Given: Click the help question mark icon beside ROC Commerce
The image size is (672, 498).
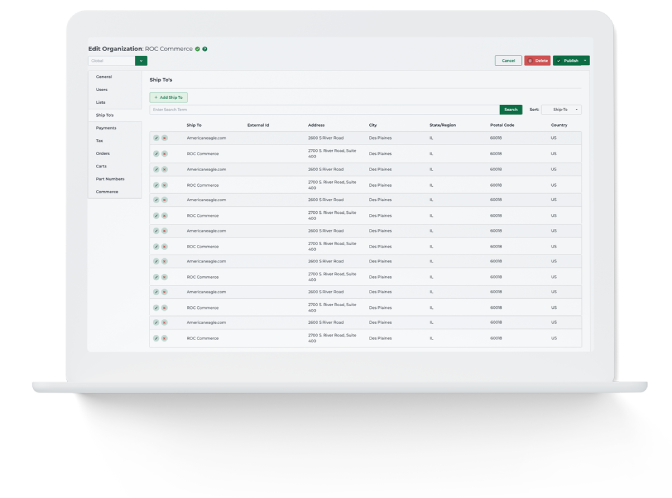Looking at the screenshot, I should point(205,48).
